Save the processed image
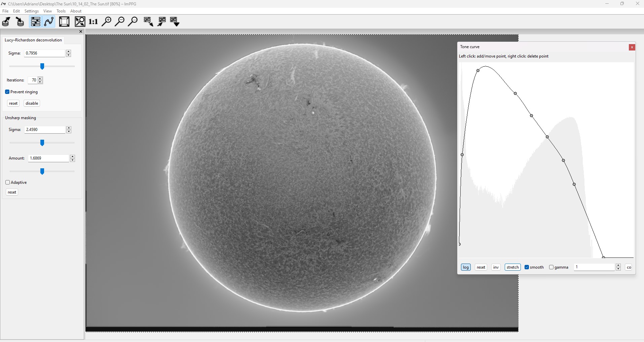Screen dimensions: 644x342 [20, 22]
